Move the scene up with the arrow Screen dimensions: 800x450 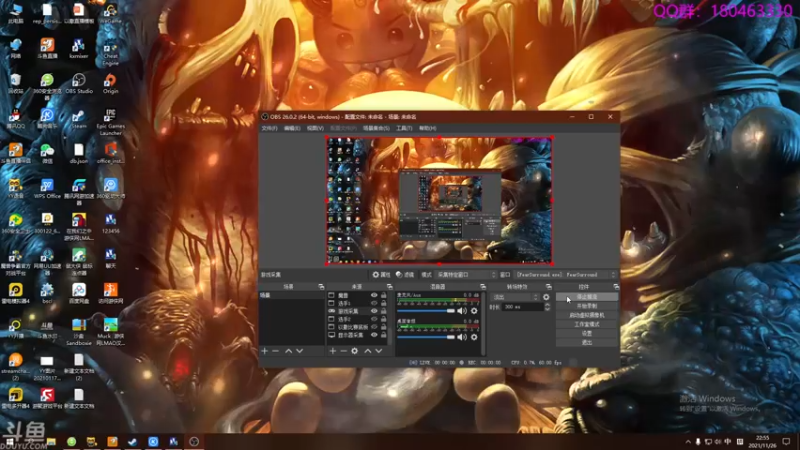click(x=288, y=351)
